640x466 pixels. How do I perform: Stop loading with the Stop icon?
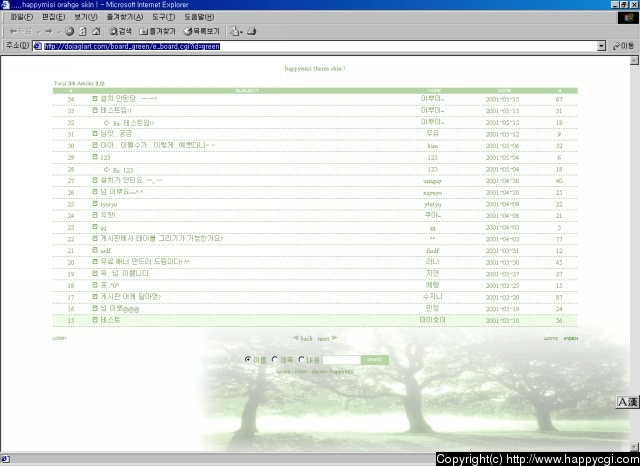click(x=70, y=31)
